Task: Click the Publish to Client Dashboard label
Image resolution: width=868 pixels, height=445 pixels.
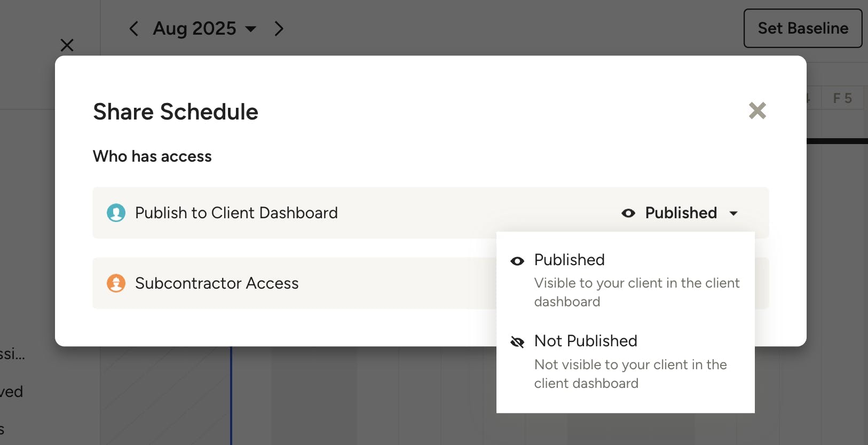Action: [236, 213]
